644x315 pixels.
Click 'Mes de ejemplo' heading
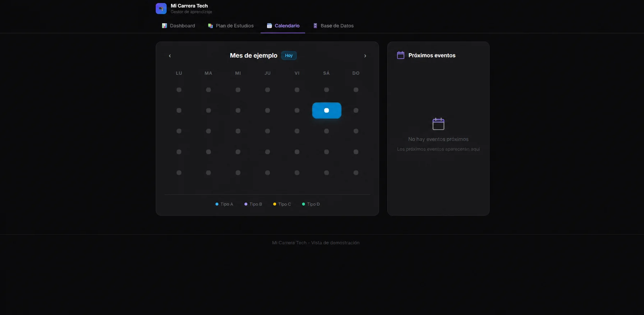click(x=254, y=55)
